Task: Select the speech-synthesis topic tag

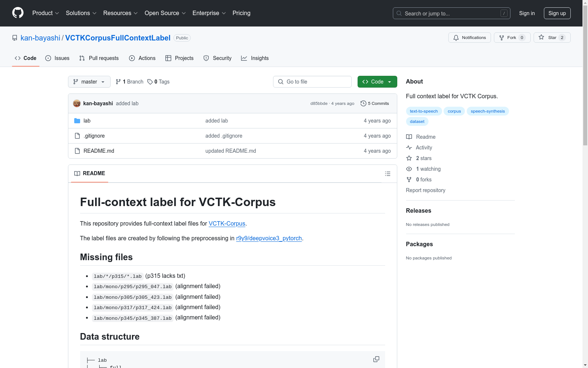Action: [488, 111]
